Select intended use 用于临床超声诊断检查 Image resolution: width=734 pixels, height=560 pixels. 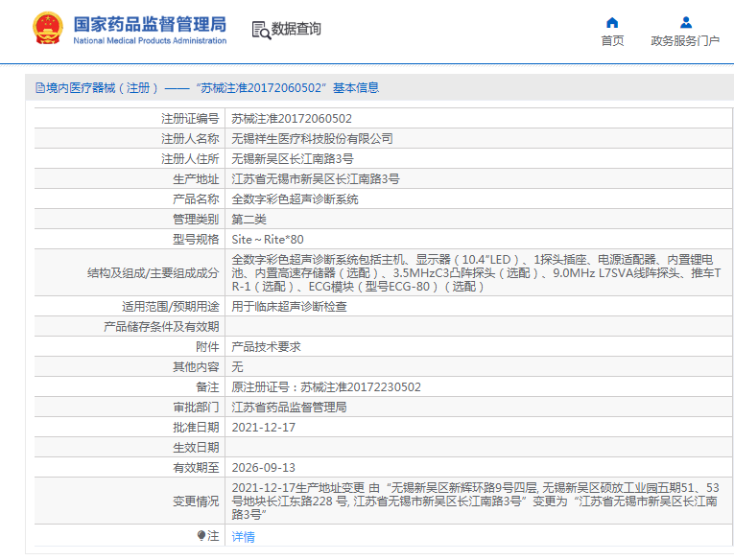(x=290, y=307)
